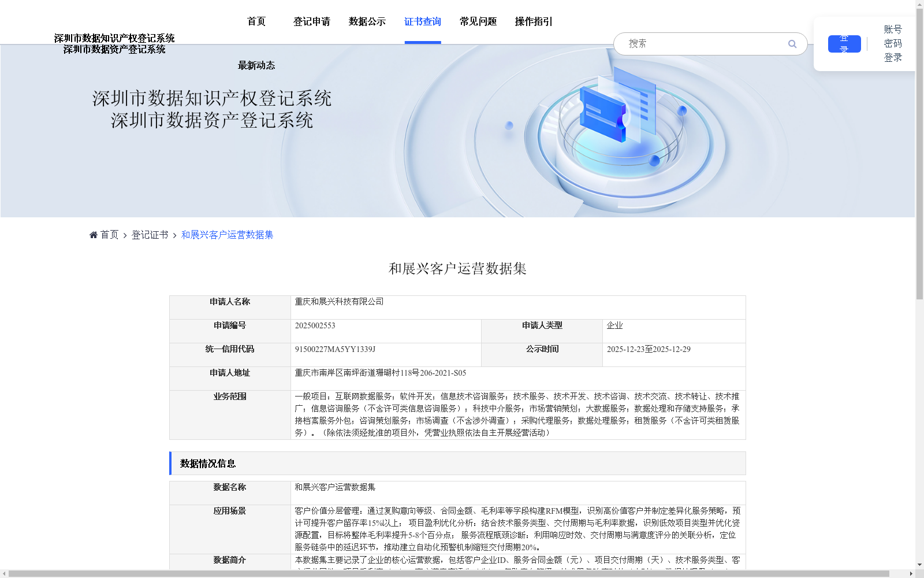924x578 pixels.
Task: Select the 证书查询 navigation tab
Action: (423, 21)
